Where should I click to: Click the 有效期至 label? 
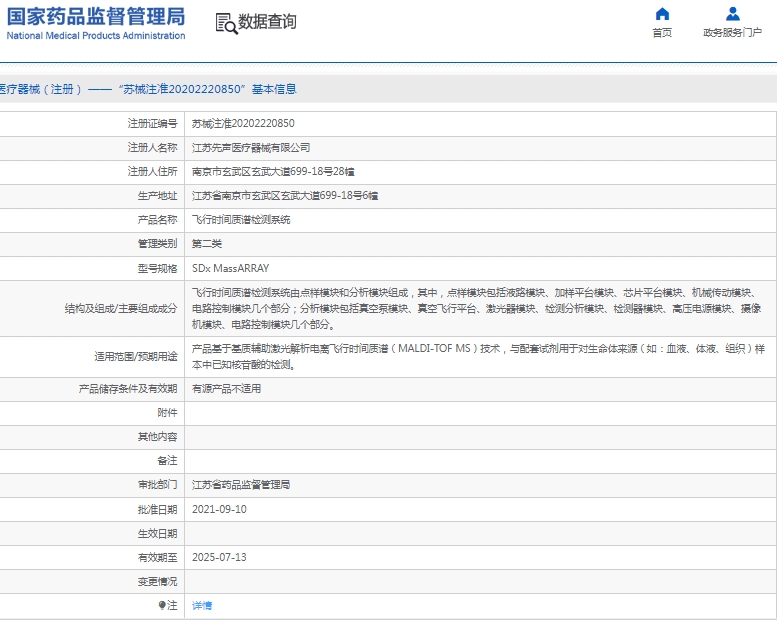click(x=157, y=557)
